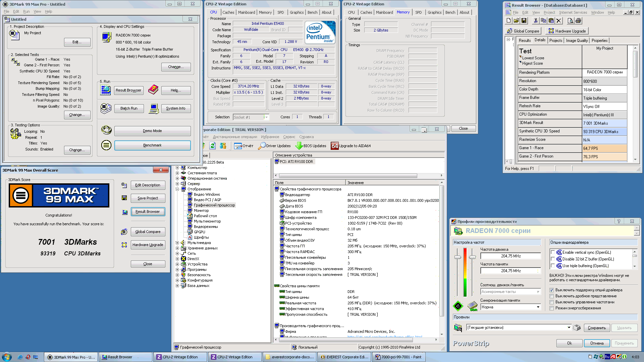Click the Refresh icon in EVEREST toolbar
Viewport: 644px width, 362px height.
212,146
